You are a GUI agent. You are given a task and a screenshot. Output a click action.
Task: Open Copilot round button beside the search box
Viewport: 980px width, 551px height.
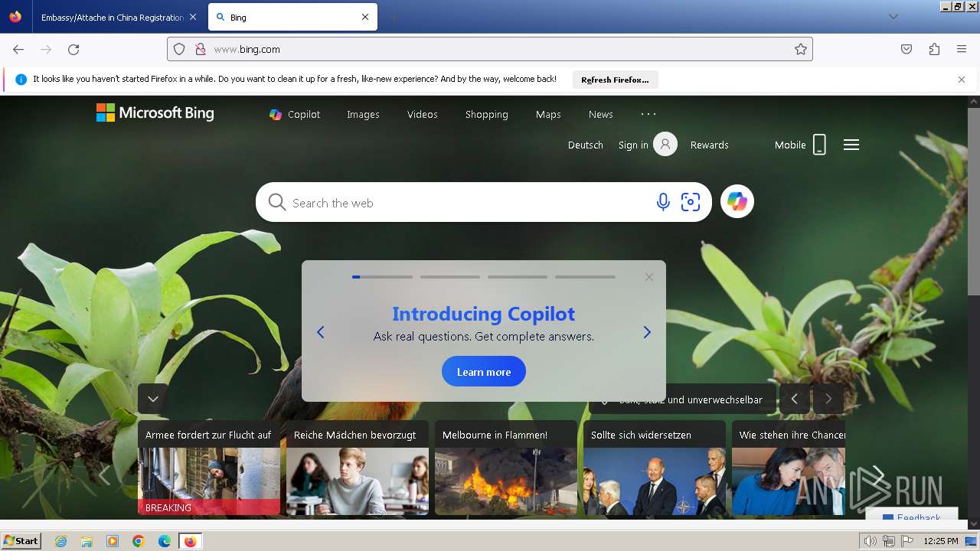pyautogui.click(x=737, y=201)
